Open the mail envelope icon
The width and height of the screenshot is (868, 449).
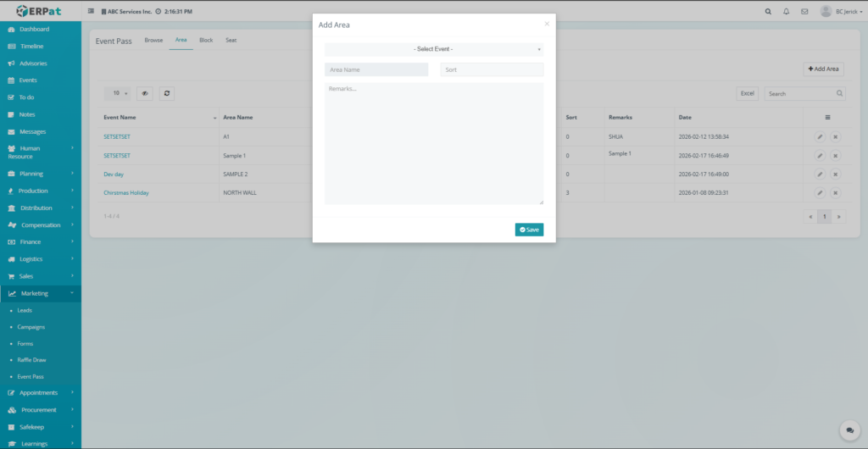coord(804,11)
